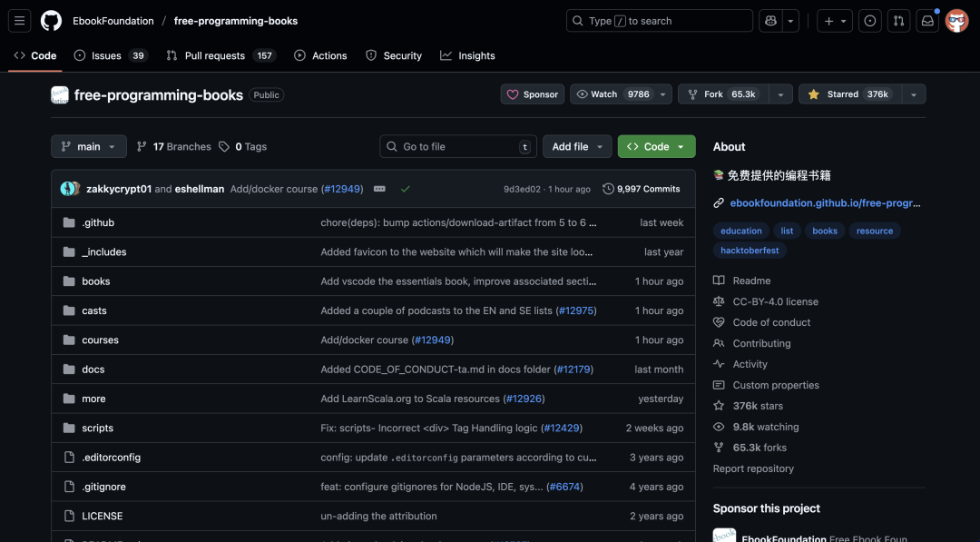Viewport: 980px width, 542px height.
Task: Select the resource topic tag
Action: tap(875, 231)
